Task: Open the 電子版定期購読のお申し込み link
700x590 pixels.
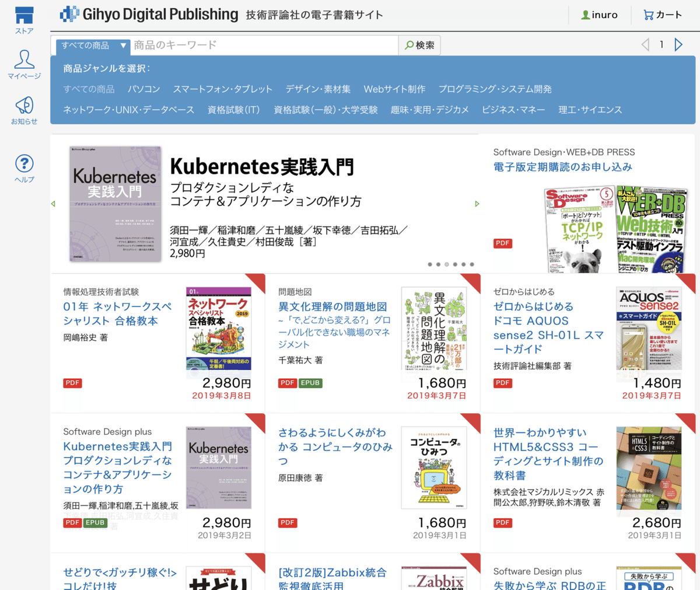Action: point(564,166)
